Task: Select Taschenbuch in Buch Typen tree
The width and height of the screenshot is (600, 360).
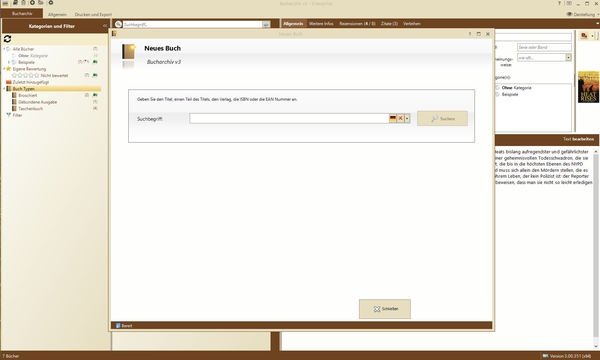Action: [31, 109]
